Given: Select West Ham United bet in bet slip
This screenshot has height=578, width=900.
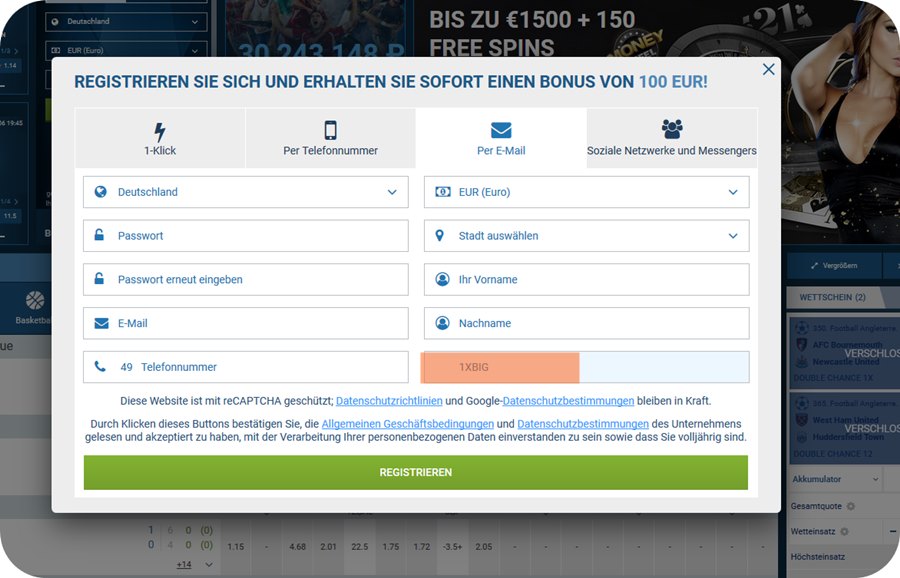Looking at the screenshot, I should click(x=845, y=427).
